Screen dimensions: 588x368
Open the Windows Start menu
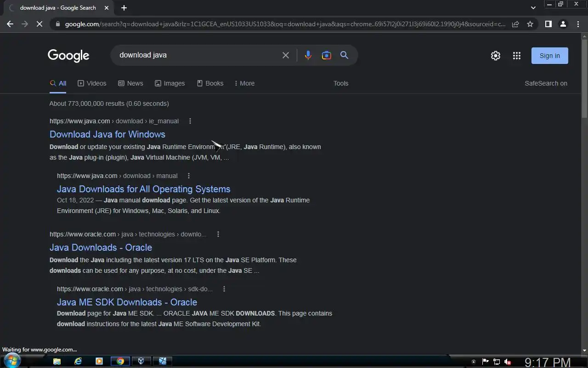click(12, 361)
